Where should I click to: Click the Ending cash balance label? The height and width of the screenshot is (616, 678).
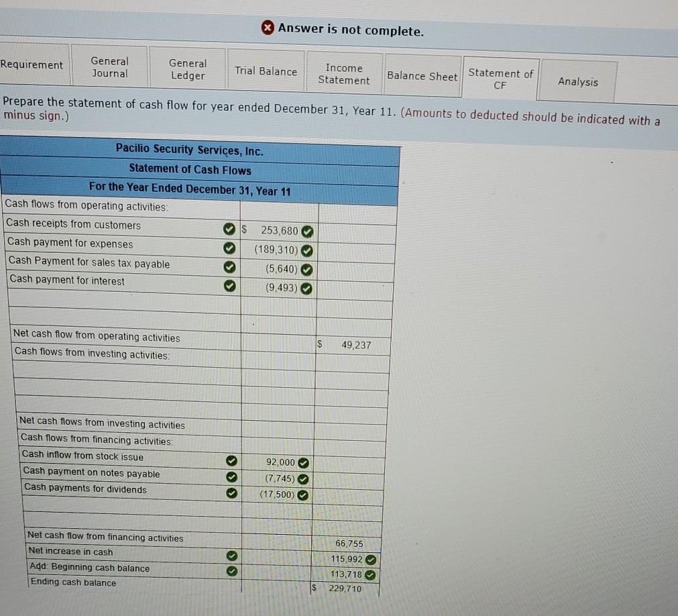(x=73, y=582)
